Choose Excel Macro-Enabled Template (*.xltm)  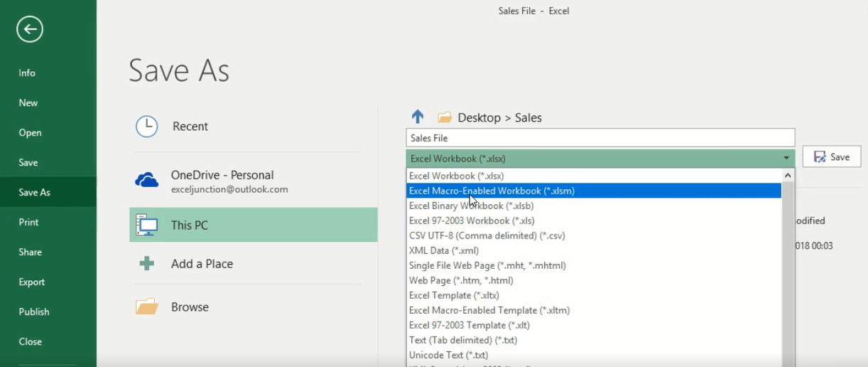[x=594, y=310]
